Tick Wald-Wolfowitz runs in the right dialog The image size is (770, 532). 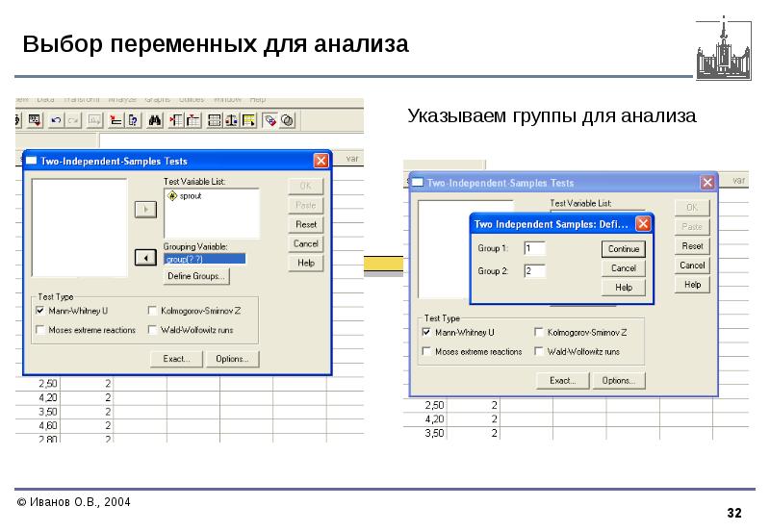point(539,351)
